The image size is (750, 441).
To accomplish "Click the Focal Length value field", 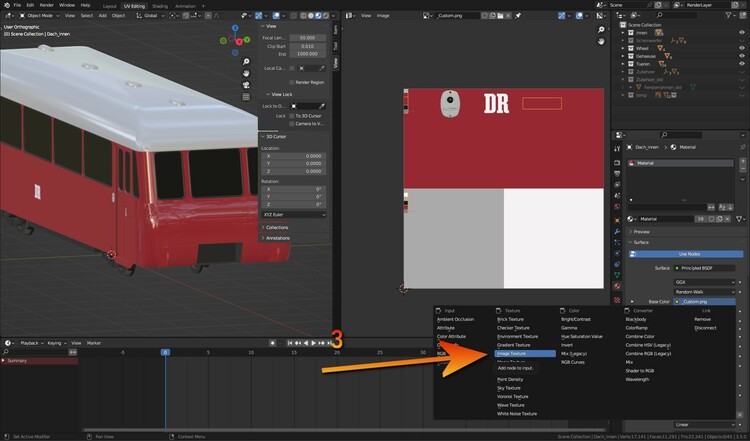I will [306, 37].
